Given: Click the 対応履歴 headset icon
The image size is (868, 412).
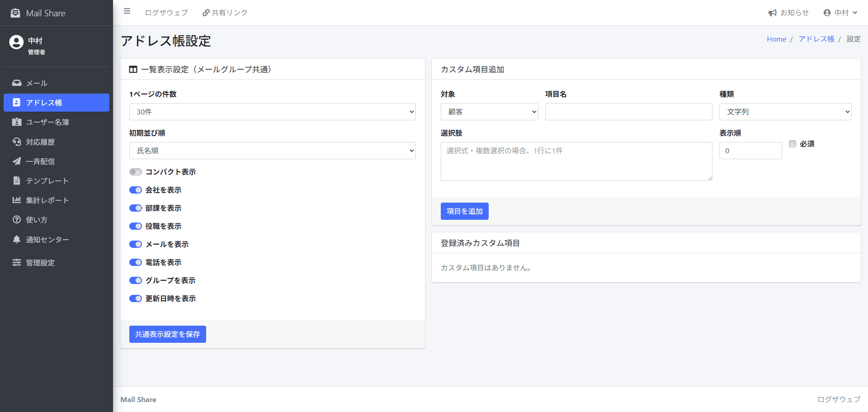Looking at the screenshot, I should pyautogui.click(x=17, y=142).
